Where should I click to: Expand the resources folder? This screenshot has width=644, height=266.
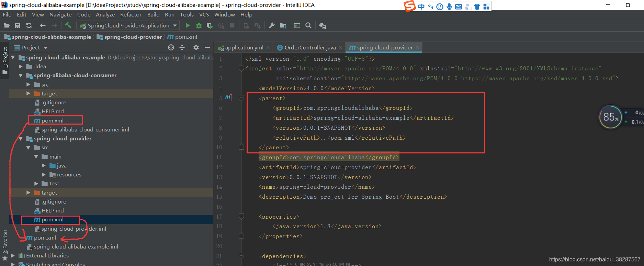click(44, 174)
